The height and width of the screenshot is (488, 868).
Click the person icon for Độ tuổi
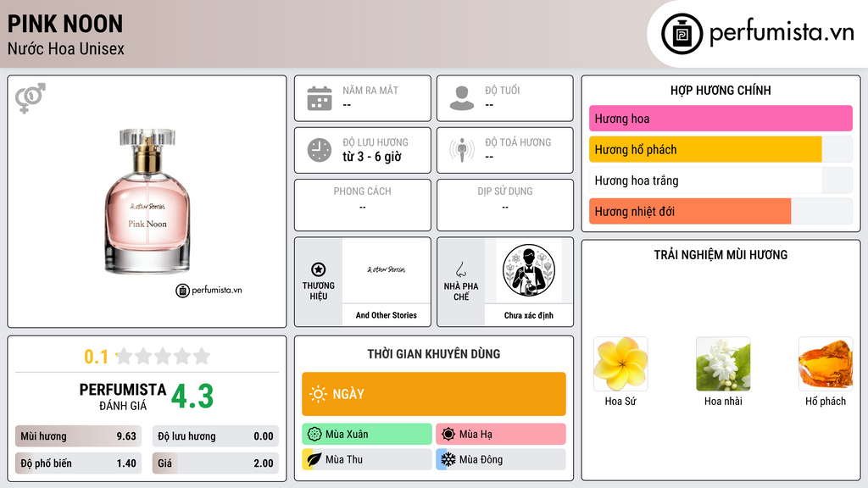point(462,98)
